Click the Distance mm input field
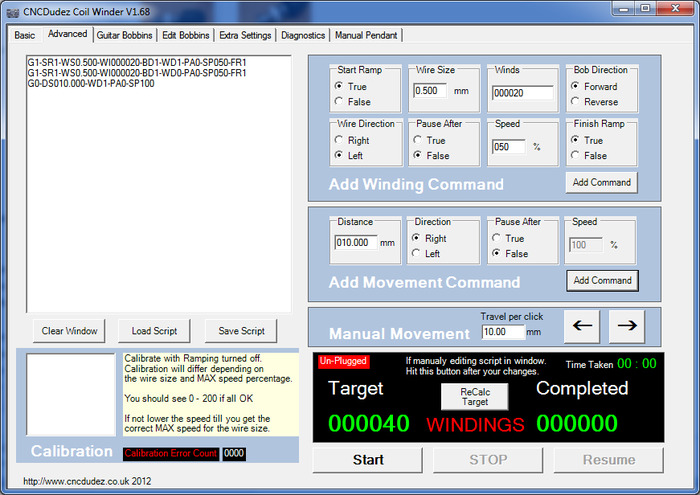 click(356, 243)
